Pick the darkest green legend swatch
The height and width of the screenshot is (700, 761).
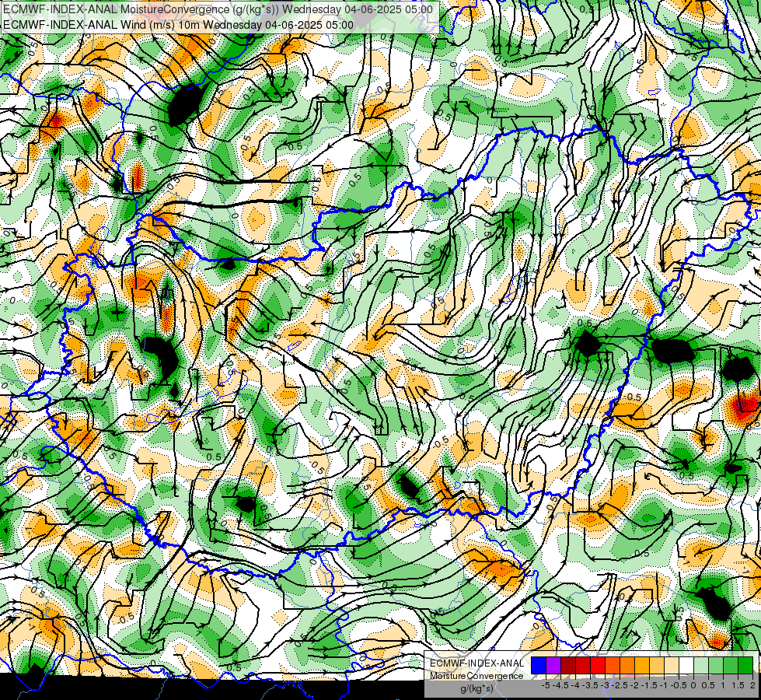click(x=745, y=665)
